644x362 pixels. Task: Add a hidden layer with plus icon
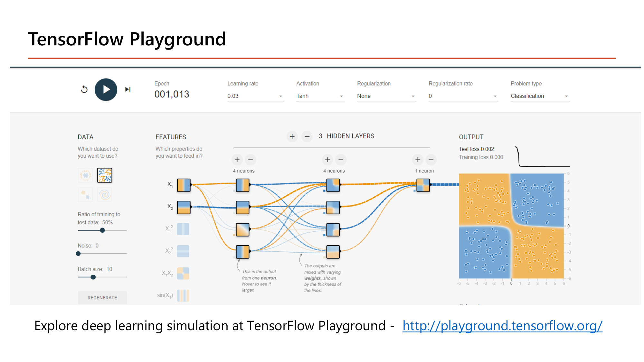pyautogui.click(x=292, y=136)
